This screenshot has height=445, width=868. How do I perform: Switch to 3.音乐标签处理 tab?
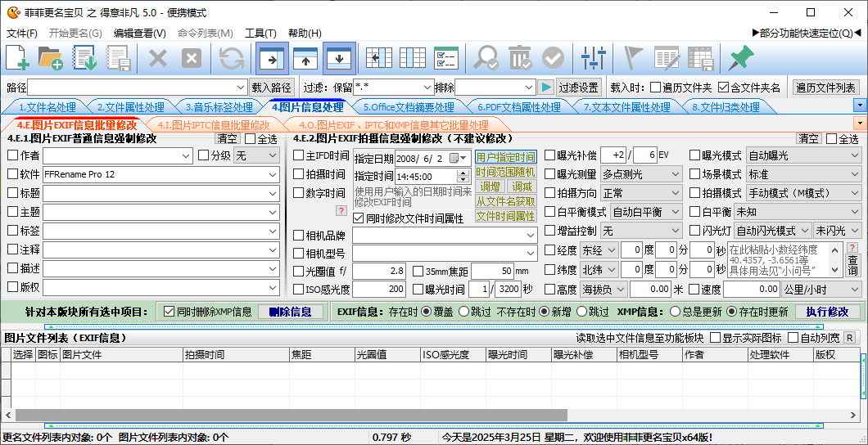point(219,107)
